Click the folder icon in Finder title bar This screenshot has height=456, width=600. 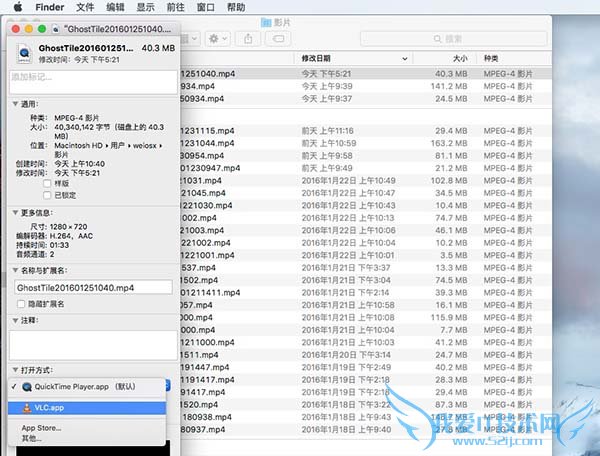pos(265,21)
